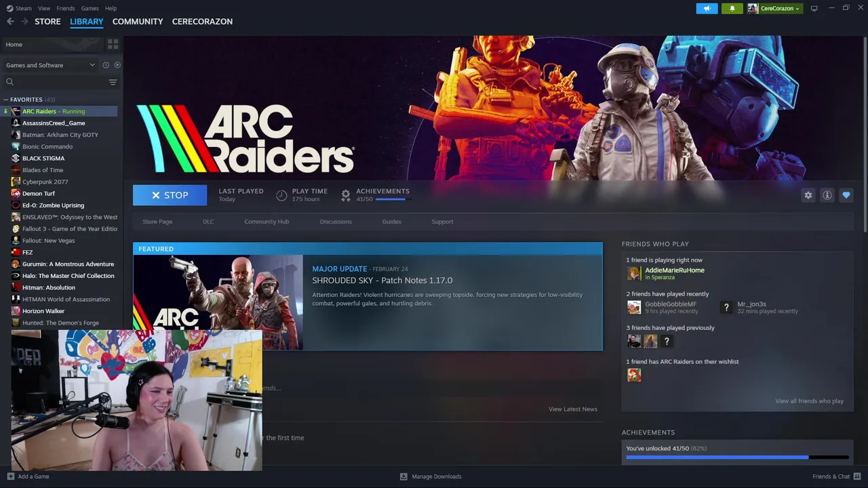Screen dimensions: 868x488
Task: Click View Latest News
Action: (573, 409)
